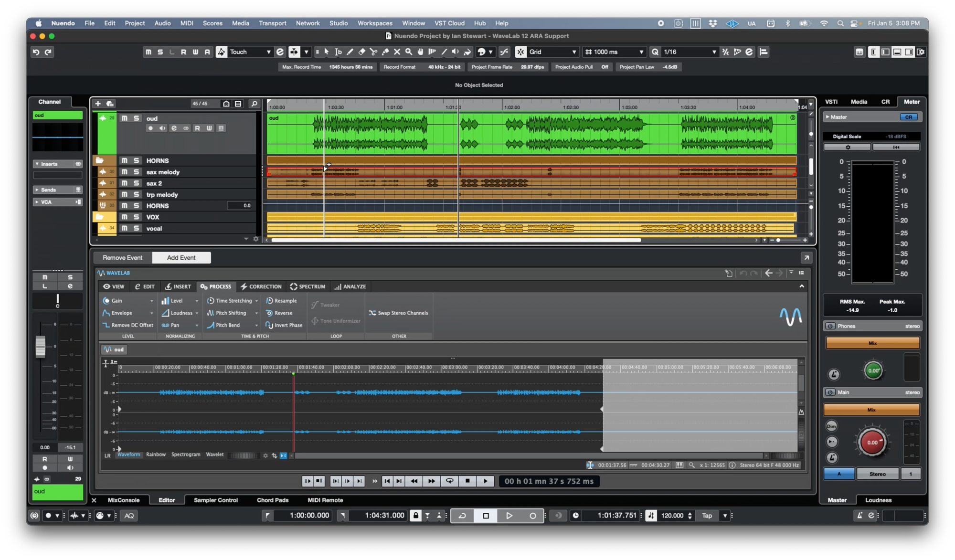
Task: Solo the sax melody track
Action: [x=136, y=172]
